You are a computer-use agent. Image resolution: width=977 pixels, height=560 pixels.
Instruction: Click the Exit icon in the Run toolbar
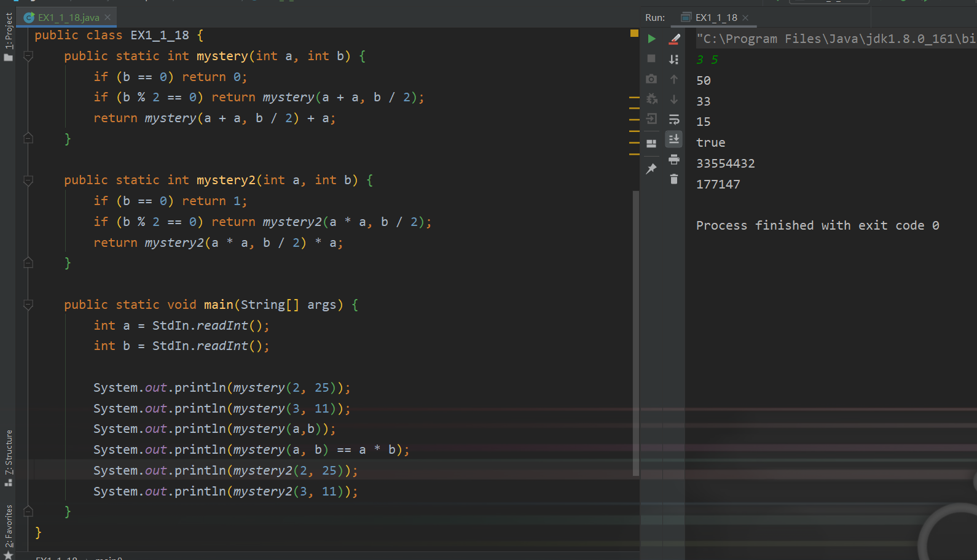(651, 119)
